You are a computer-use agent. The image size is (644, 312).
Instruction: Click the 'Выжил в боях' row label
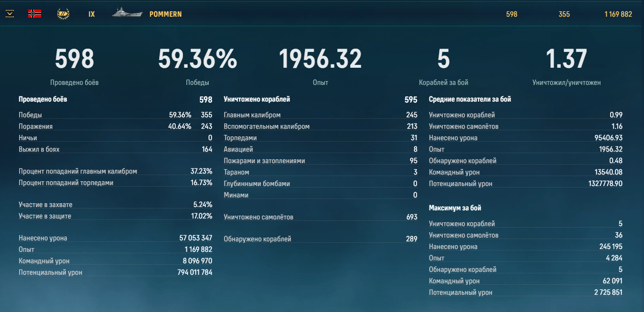click(x=39, y=149)
